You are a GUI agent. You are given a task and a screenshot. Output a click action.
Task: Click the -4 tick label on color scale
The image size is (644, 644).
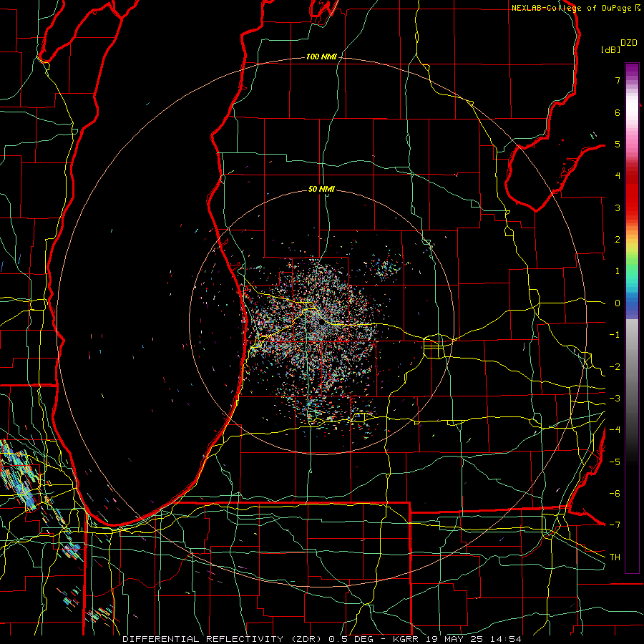[615, 430]
